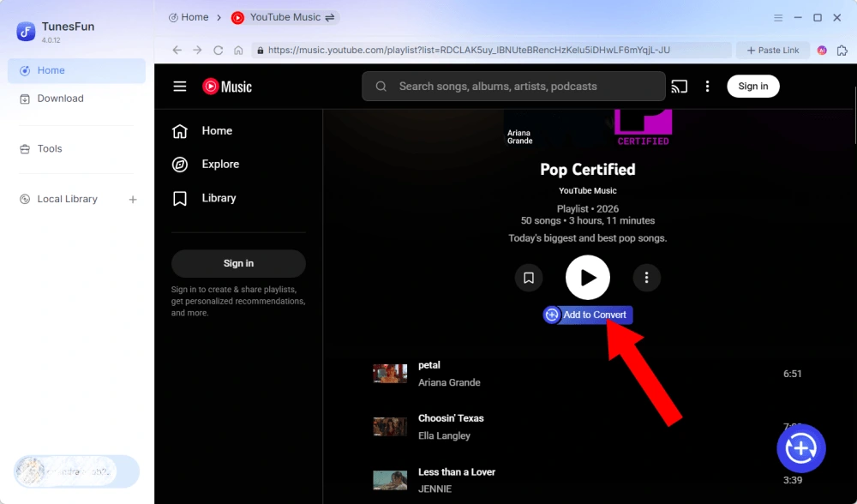Click the Paste Link button

tap(773, 51)
